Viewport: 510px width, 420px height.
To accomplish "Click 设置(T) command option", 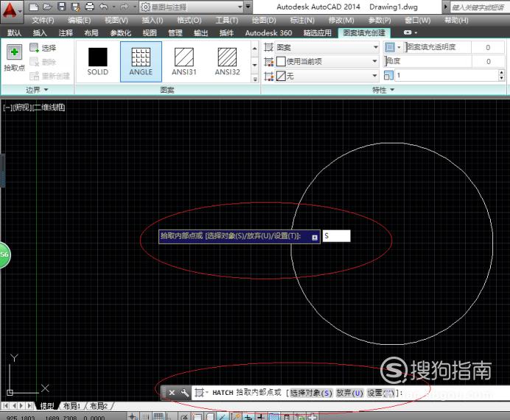I will (x=381, y=393).
